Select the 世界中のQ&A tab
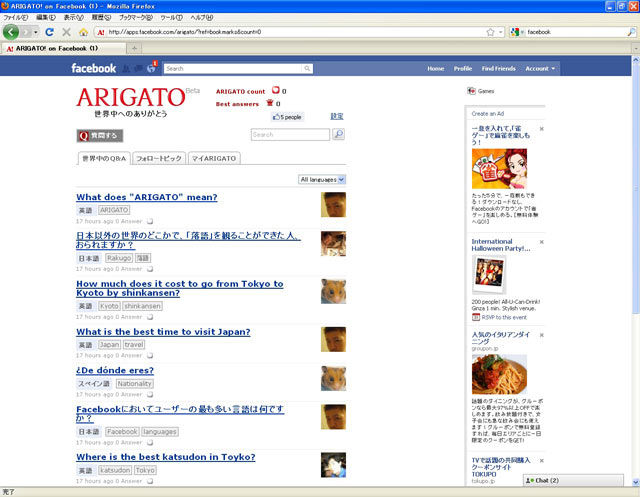 click(x=104, y=158)
